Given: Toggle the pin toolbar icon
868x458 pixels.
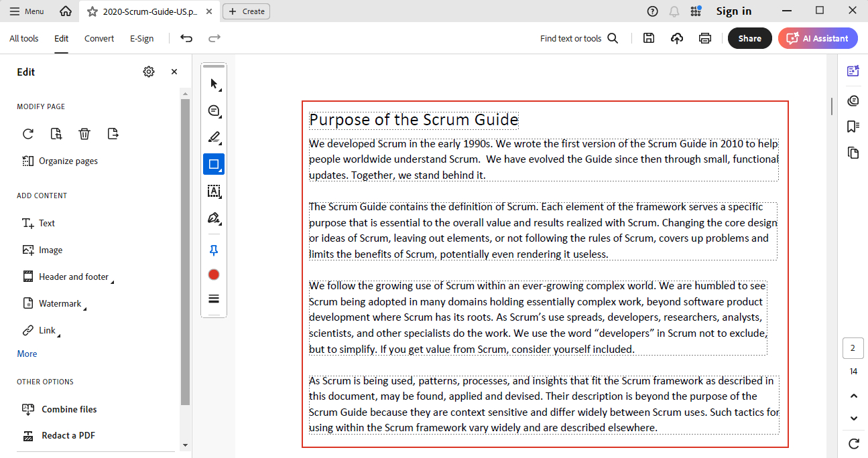Looking at the screenshot, I should [x=214, y=250].
